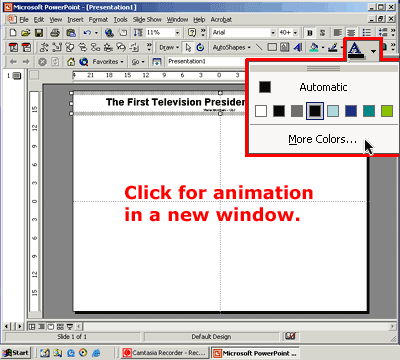Pick the green color swatch

(x=387, y=111)
